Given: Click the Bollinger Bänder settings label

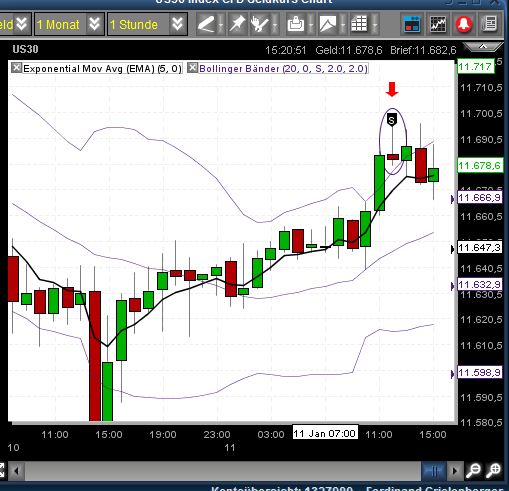Looking at the screenshot, I should (283, 69).
